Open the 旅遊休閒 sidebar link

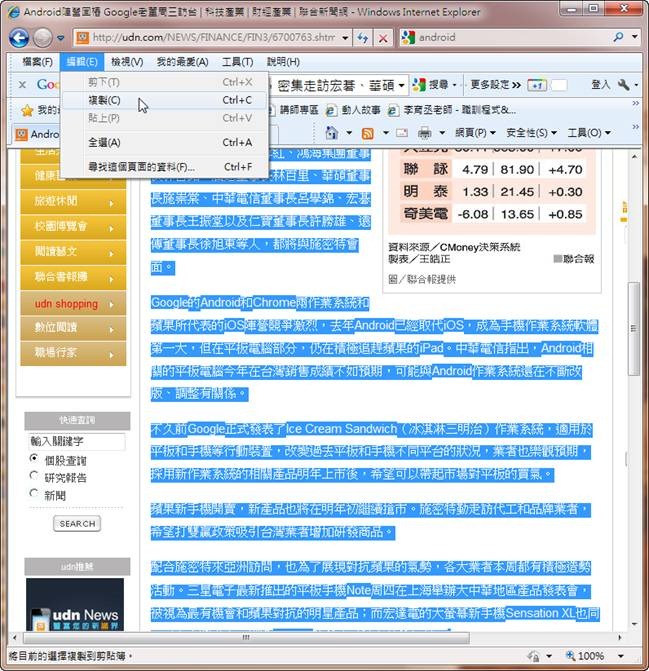click(73, 201)
